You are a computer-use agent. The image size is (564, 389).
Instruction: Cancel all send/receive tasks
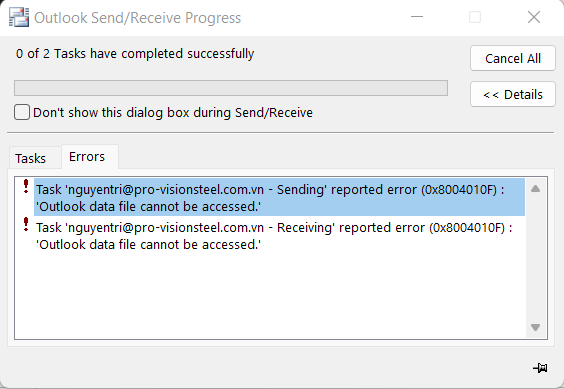(x=513, y=58)
